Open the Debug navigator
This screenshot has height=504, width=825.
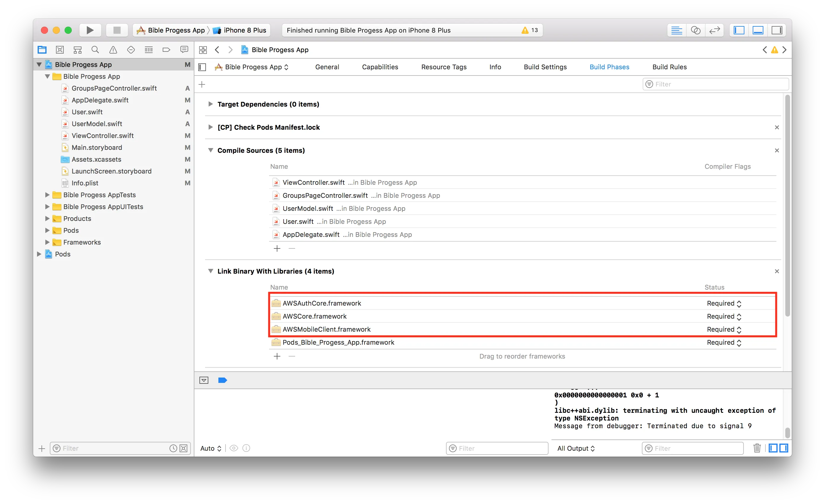tap(149, 50)
